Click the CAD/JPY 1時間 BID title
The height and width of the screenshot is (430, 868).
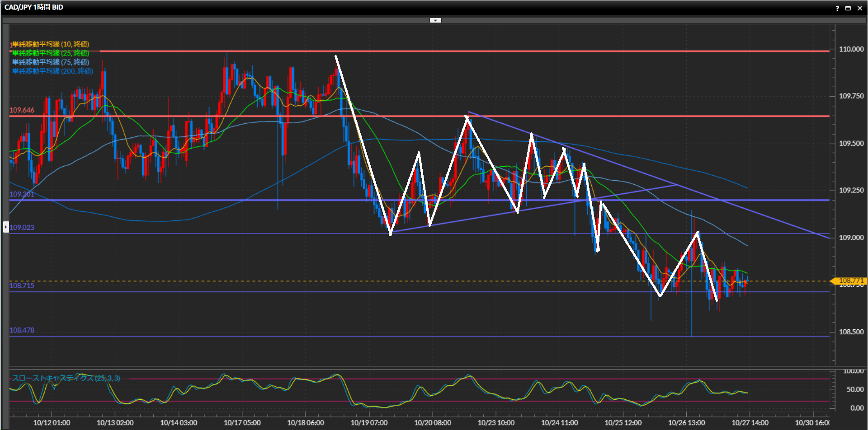tap(34, 7)
